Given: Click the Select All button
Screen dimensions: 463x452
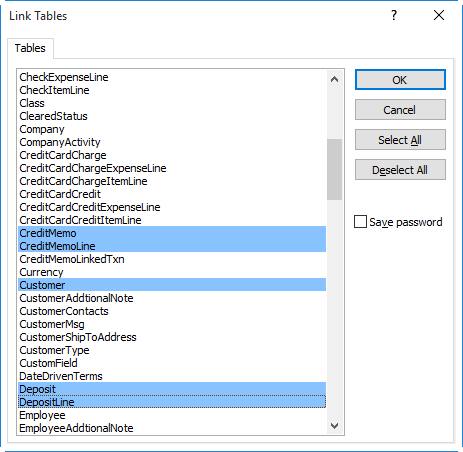Looking at the screenshot, I should pyautogui.click(x=400, y=140).
